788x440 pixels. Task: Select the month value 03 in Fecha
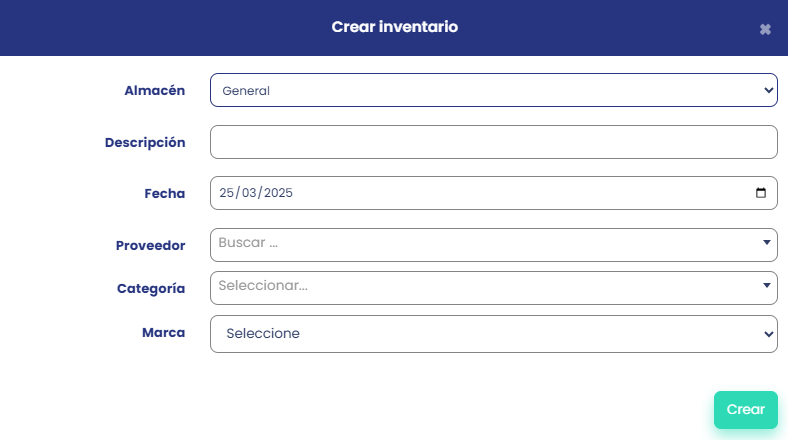pyautogui.click(x=247, y=193)
